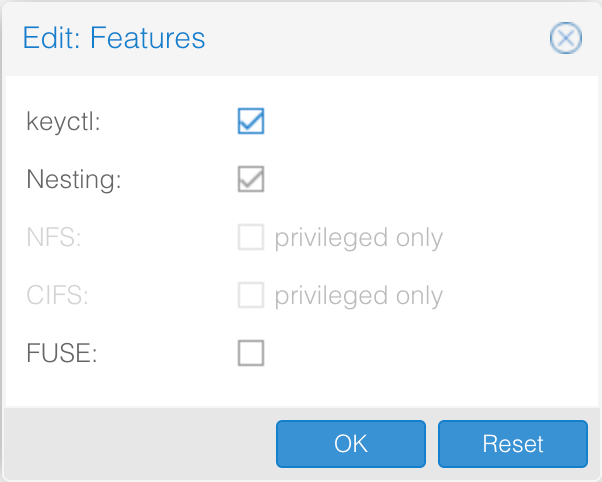Toggle the Nesting checkbox
The height and width of the screenshot is (482, 602).
(251, 179)
